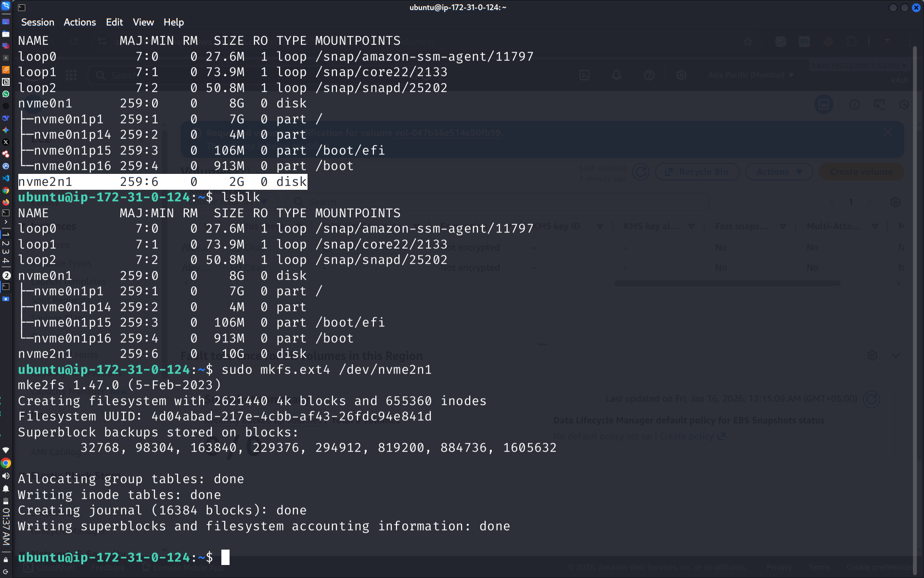
Task: Open the file manager icon in the panel
Action: [x=6, y=34]
